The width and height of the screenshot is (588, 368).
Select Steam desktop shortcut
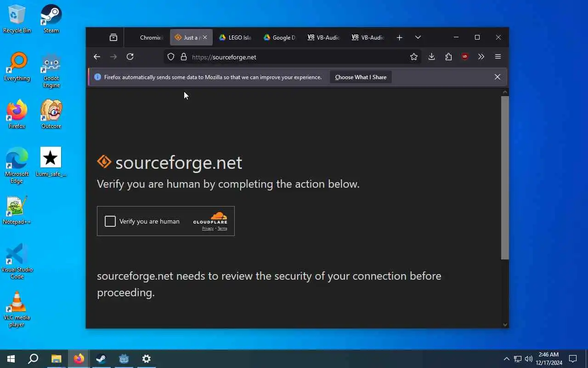[x=51, y=19]
